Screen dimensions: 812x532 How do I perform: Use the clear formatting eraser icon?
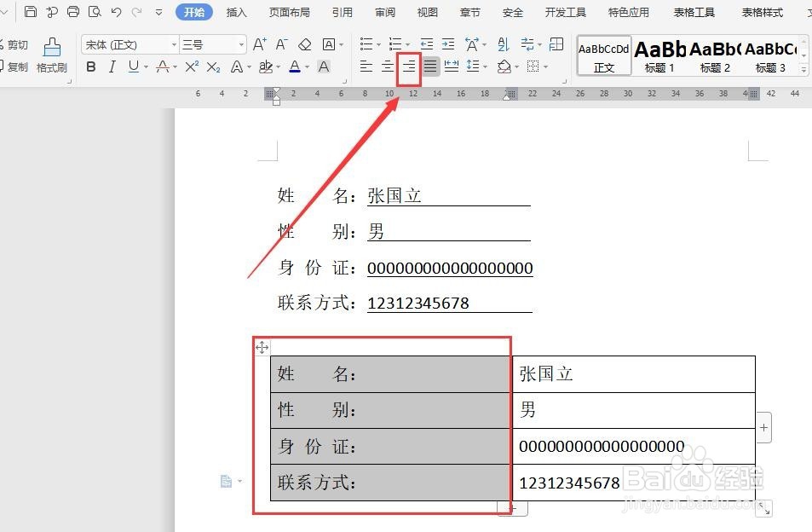pos(303,44)
